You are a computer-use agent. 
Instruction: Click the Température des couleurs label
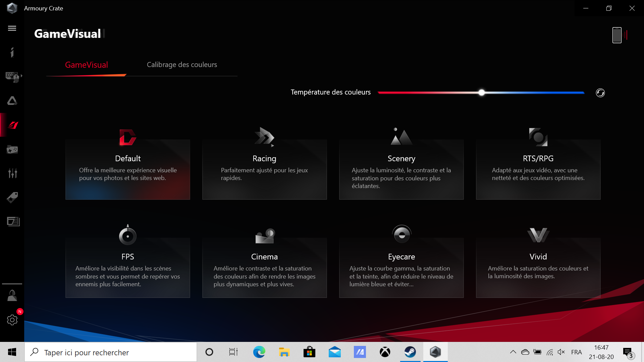330,92
